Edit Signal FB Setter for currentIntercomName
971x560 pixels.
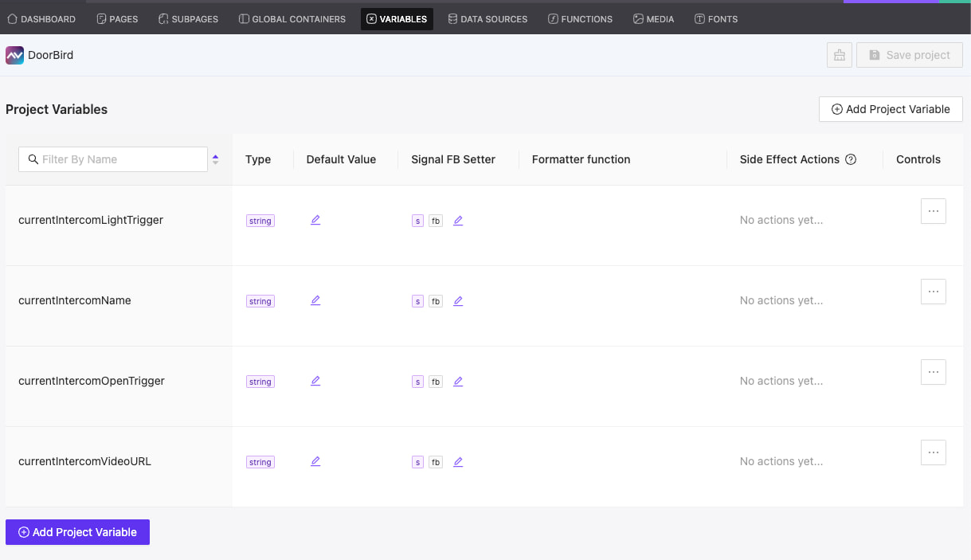458,300
